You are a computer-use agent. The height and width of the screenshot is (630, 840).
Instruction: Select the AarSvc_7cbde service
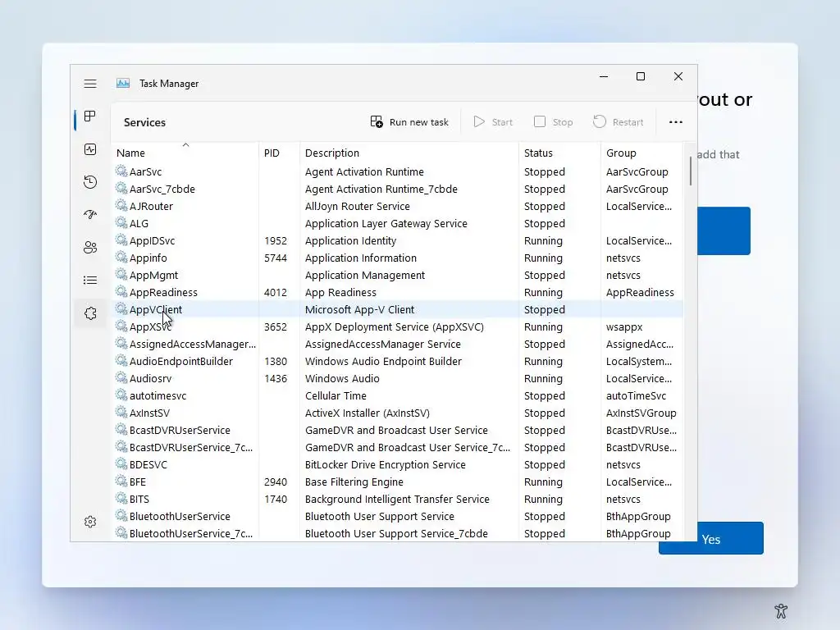click(398, 189)
